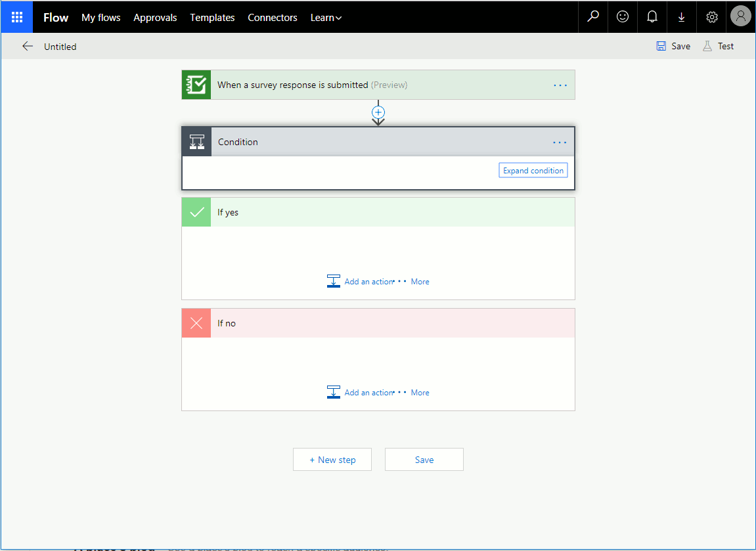The image size is (756, 551).
Task: Click Expand condition button
Action: point(533,171)
